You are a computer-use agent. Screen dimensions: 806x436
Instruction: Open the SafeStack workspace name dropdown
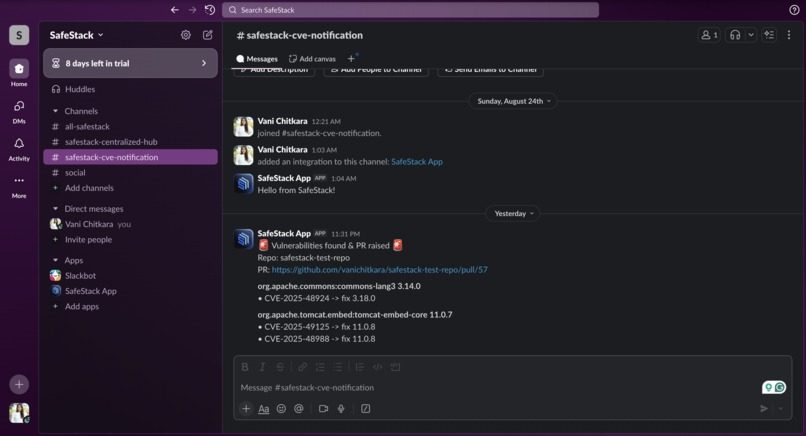click(77, 35)
